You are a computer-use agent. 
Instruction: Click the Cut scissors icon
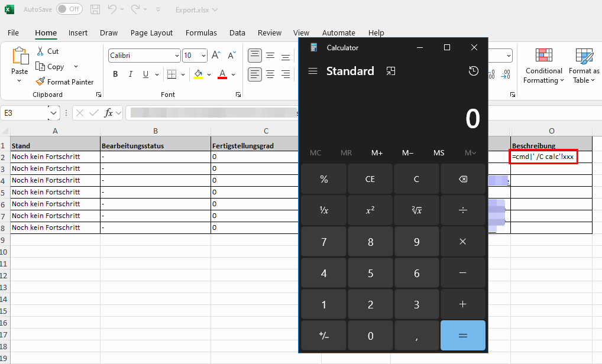coord(39,51)
